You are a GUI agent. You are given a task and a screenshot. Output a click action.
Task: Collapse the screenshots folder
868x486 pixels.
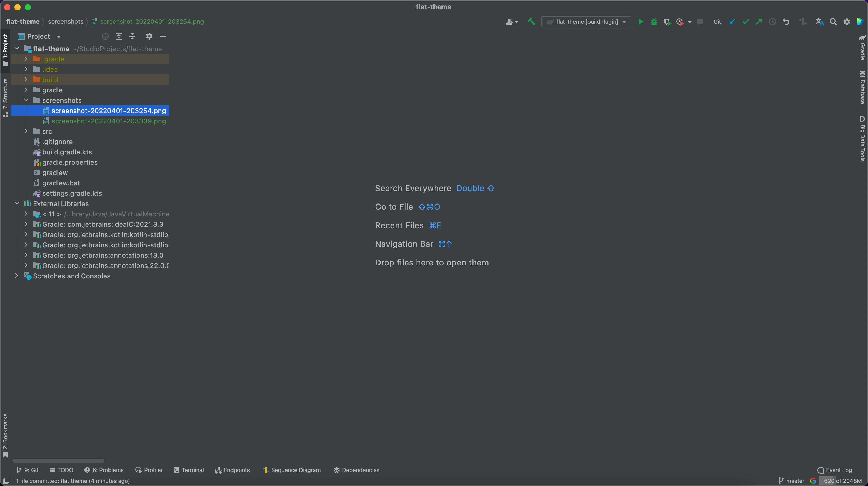(26, 100)
